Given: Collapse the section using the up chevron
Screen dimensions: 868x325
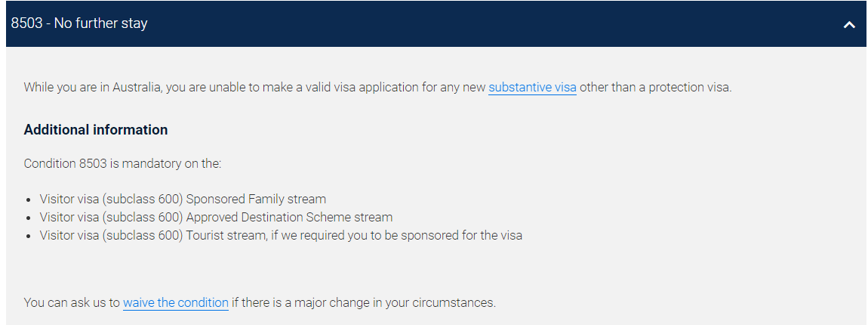Looking at the screenshot, I should pyautogui.click(x=849, y=24).
